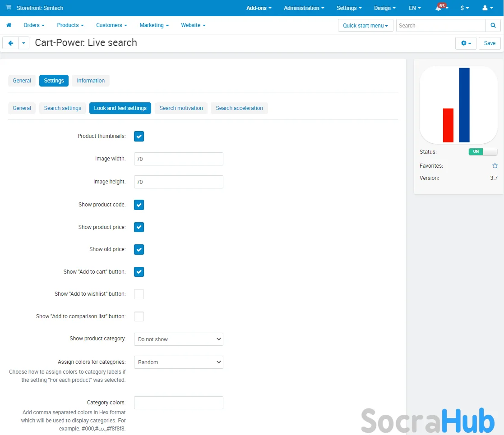Open the user account icon menu
The width and height of the screenshot is (504, 435).
coord(488,8)
